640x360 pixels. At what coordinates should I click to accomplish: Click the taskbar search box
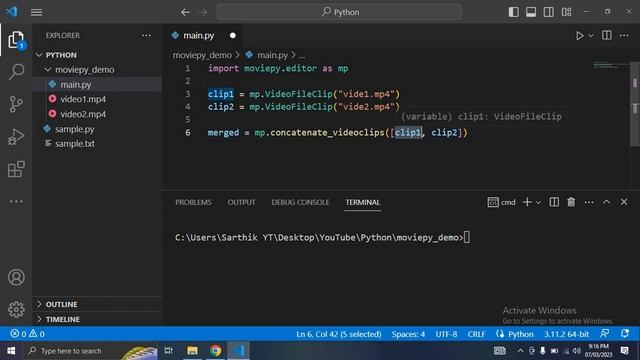91,351
